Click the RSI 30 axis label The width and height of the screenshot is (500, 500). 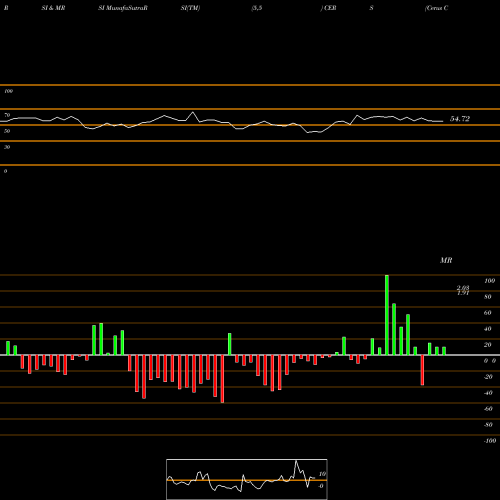click(x=7, y=147)
